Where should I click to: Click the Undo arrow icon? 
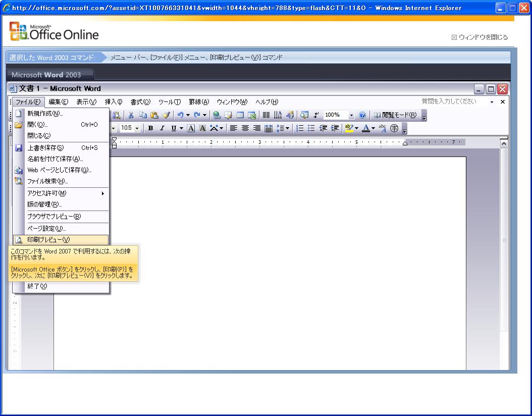click(181, 115)
